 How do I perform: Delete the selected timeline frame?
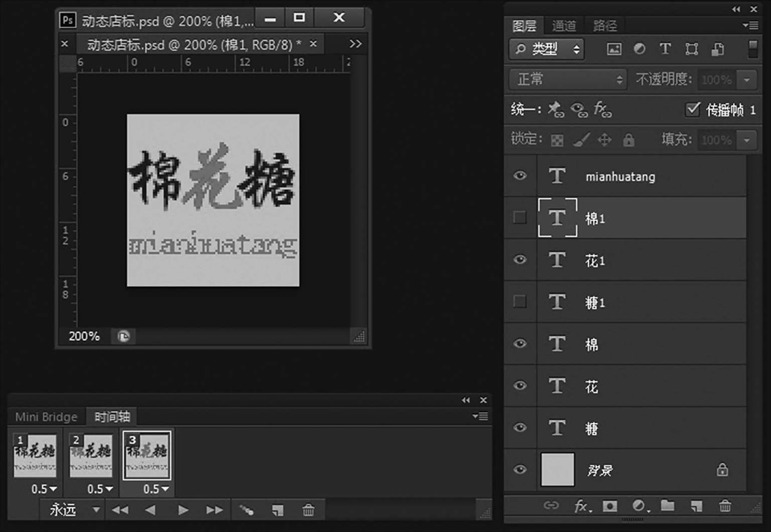(x=308, y=510)
